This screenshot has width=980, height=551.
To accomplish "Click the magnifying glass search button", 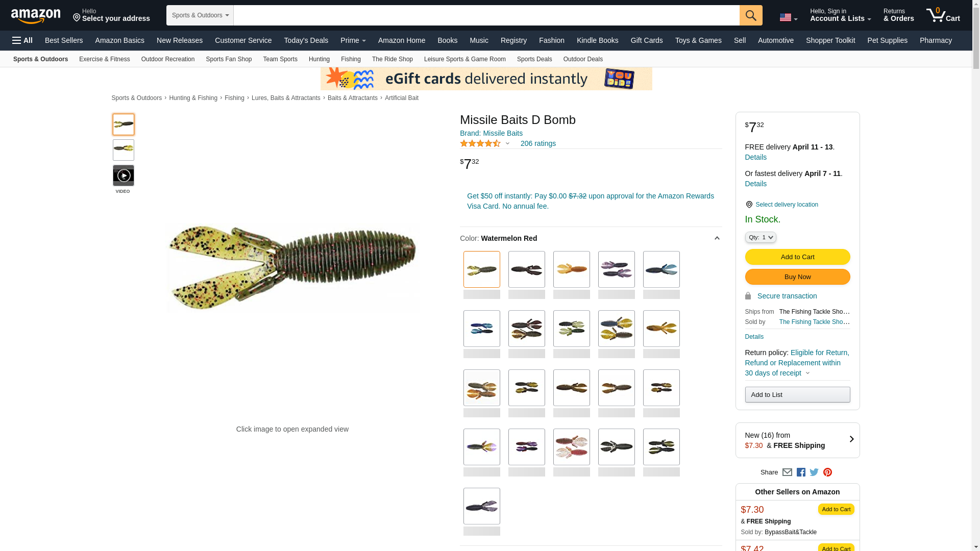I will [x=751, y=15].
